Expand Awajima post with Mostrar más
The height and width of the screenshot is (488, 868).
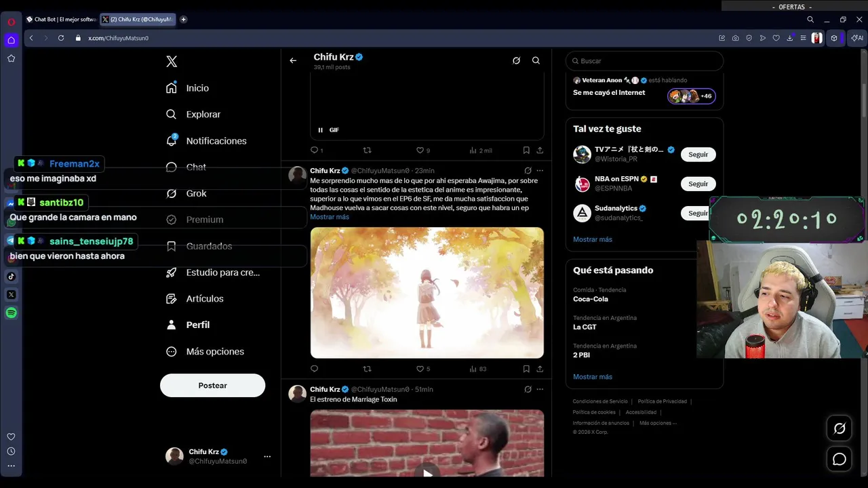pyautogui.click(x=330, y=217)
